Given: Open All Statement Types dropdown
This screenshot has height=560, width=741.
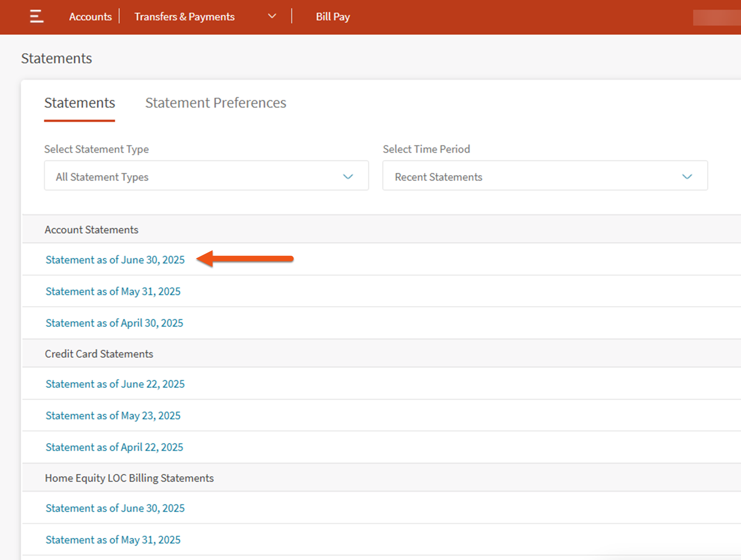Looking at the screenshot, I should click(206, 176).
